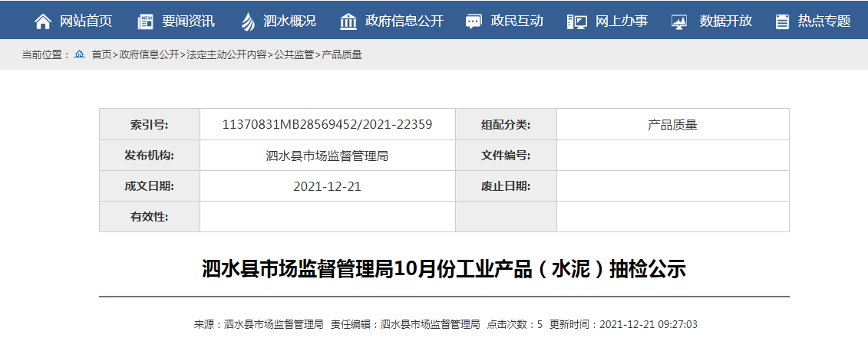
Task: Click the 产品质量 value in the table
Action: [672, 125]
